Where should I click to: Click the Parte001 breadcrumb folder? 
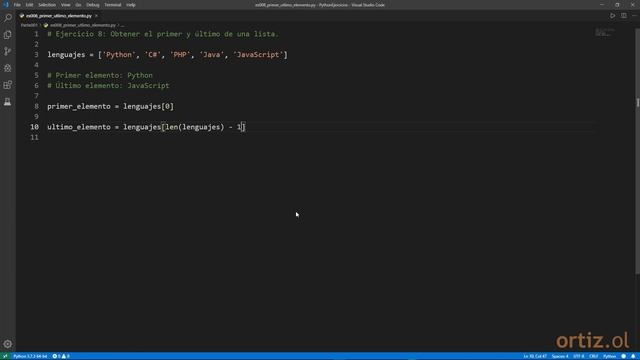(29, 25)
